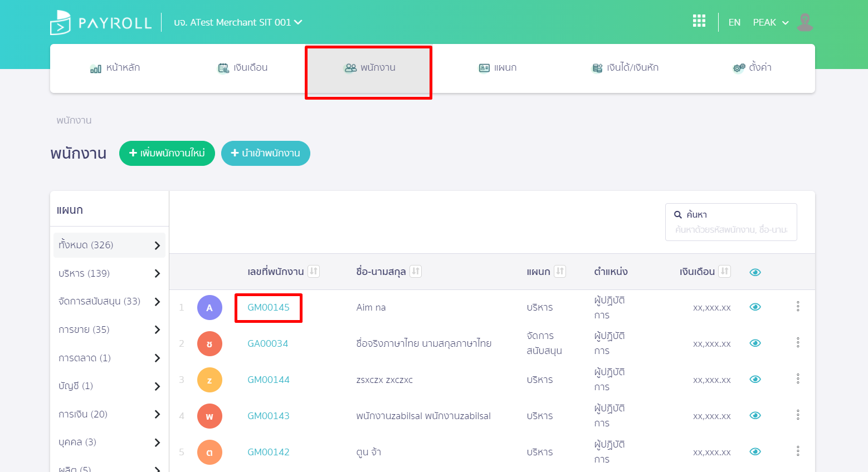This screenshot has width=868, height=472.
Task: Click the PAYROLL logo icon
Action: click(60, 23)
